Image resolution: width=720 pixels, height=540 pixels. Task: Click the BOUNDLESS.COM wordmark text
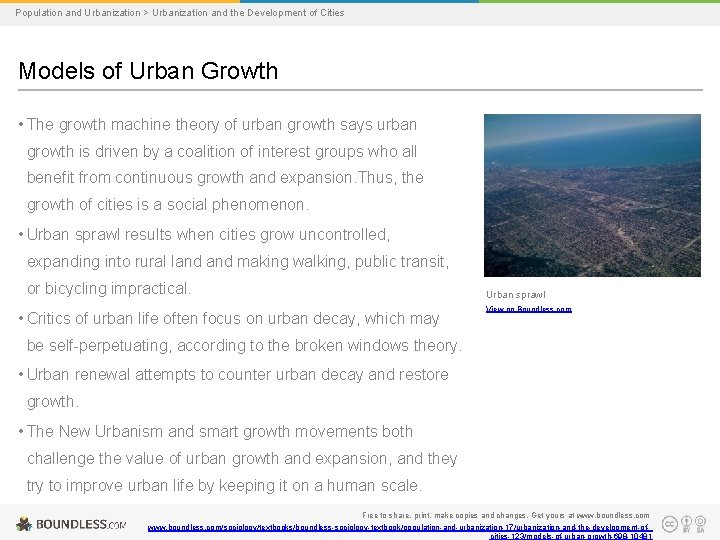tap(81, 524)
